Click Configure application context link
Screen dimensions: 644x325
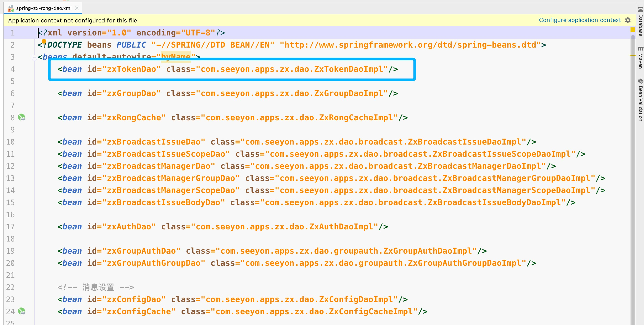click(x=580, y=20)
